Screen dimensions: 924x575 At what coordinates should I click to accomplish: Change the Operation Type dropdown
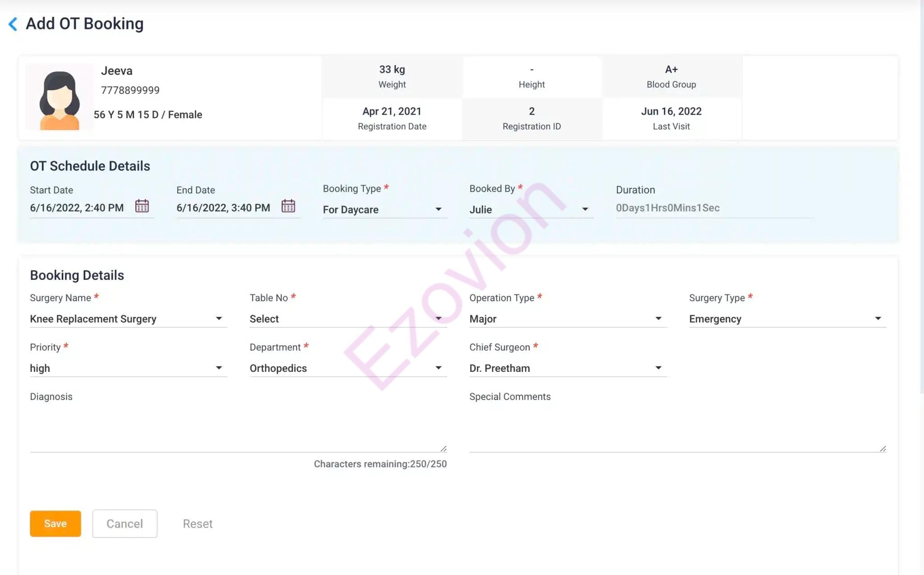click(x=567, y=319)
